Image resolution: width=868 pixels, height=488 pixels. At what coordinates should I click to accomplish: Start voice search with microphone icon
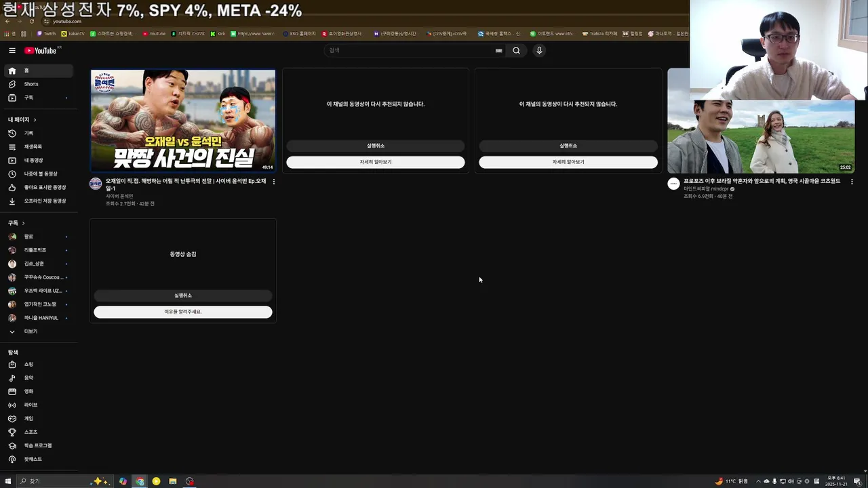539,50
